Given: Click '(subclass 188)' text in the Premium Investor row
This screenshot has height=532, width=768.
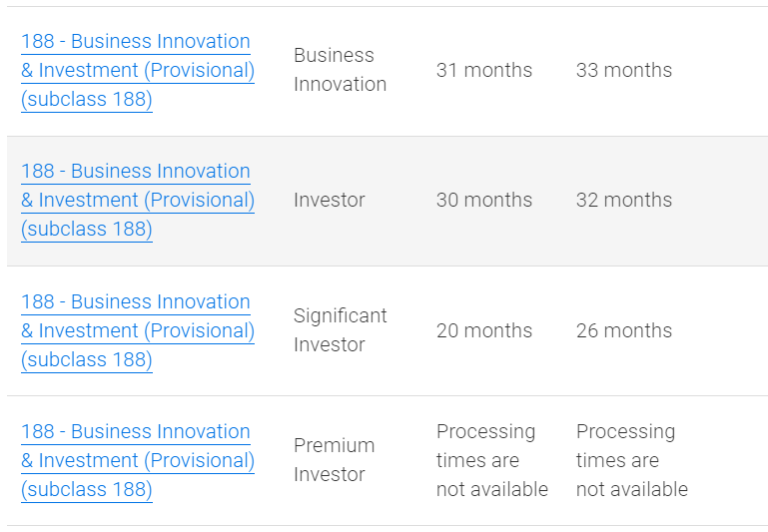Looking at the screenshot, I should (x=87, y=489).
